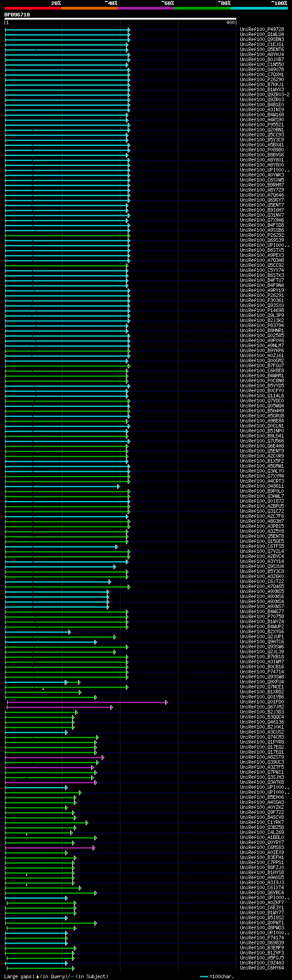Click the long purple alignment bar for Q01FD0

point(87,702)
